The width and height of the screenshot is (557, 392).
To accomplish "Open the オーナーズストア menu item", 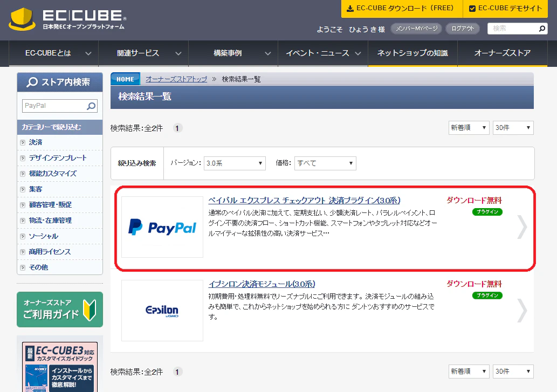I will 503,53.
